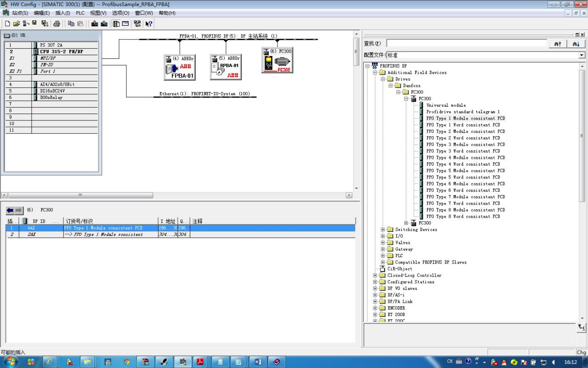Viewport: 588px width, 368px height.
Task: Expand the Switching Devices folder
Action: [x=383, y=230]
